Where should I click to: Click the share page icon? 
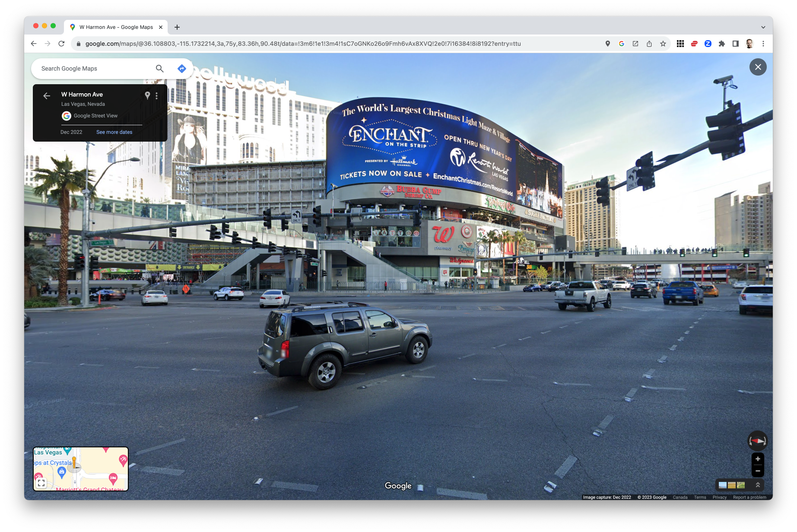[x=649, y=44]
